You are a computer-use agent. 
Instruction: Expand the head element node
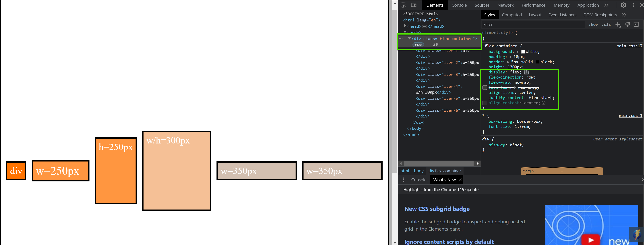coord(405,26)
